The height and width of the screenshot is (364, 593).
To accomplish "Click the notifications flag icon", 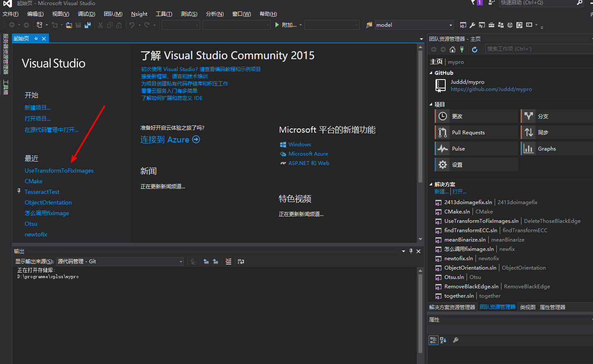I will (x=476, y=3).
